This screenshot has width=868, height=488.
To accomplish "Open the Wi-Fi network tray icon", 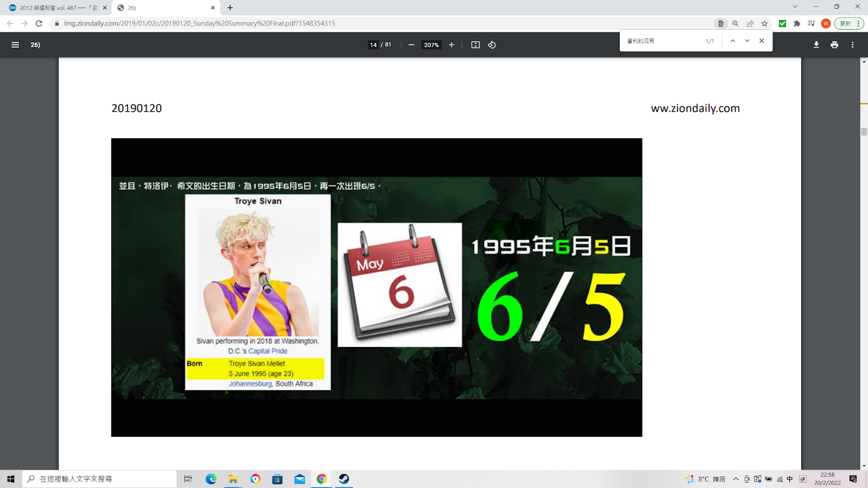I will (x=780, y=479).
